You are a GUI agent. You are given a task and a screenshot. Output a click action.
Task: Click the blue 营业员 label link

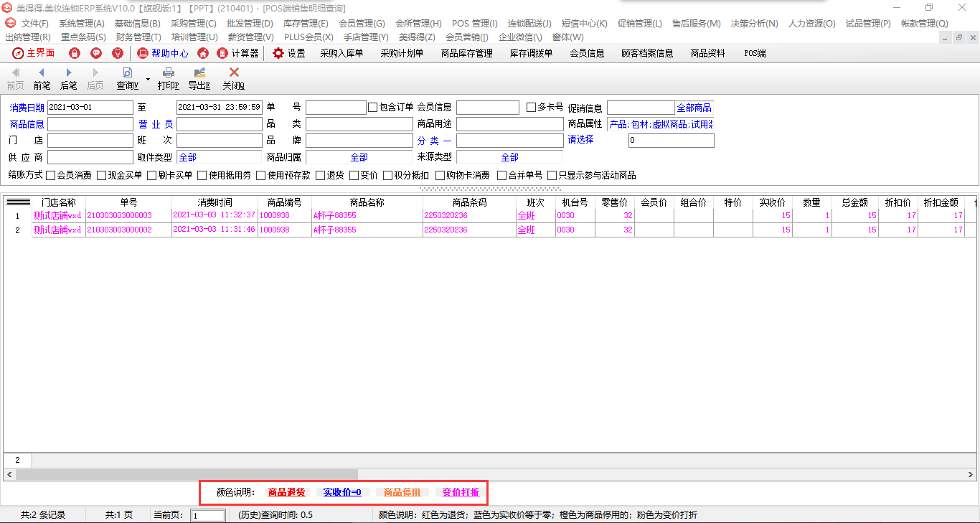click(155, 124)
